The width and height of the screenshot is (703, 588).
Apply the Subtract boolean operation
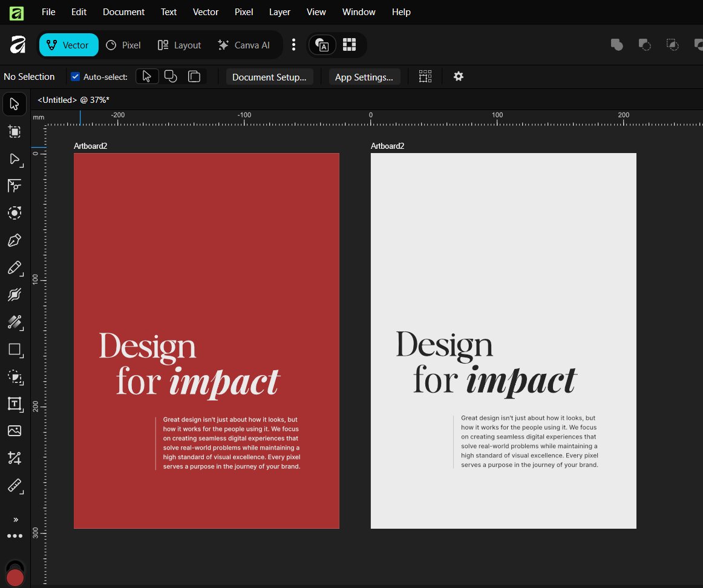coord(645,45)
